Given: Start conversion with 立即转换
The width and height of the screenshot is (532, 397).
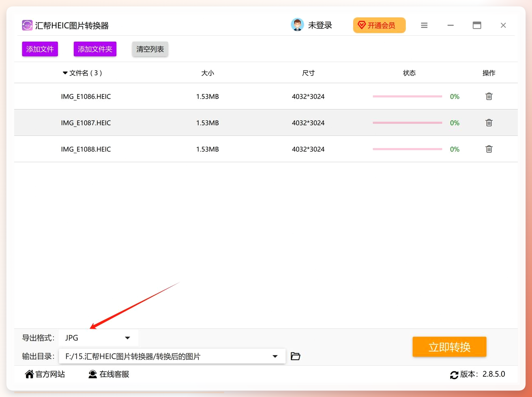Looking at the screenshot, I should (x=449, y=347).
